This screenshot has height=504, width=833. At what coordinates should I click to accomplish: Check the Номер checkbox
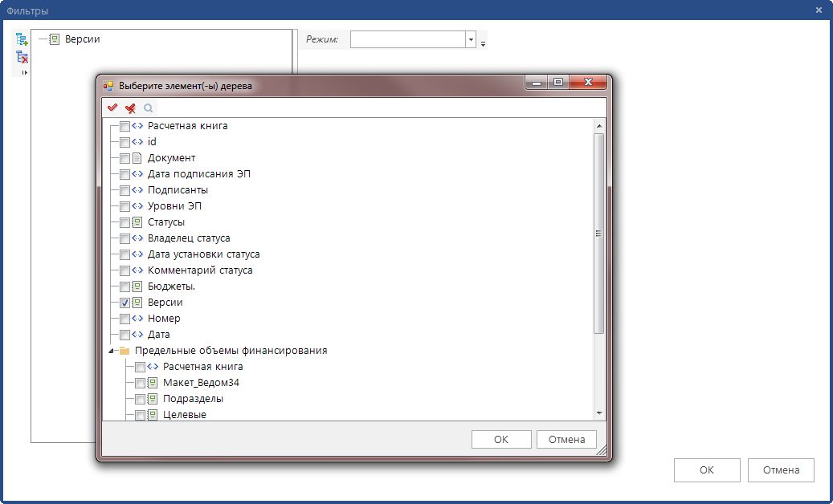(x=125, y=319)
